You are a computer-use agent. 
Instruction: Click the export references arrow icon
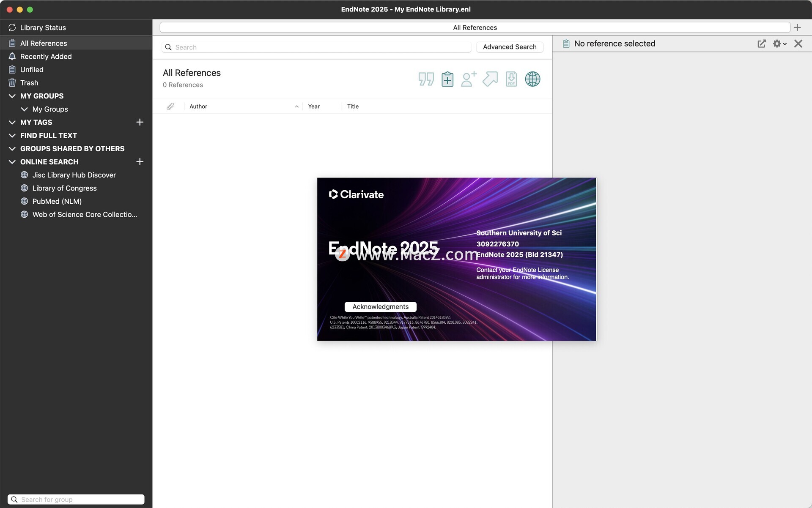[490, 79]
